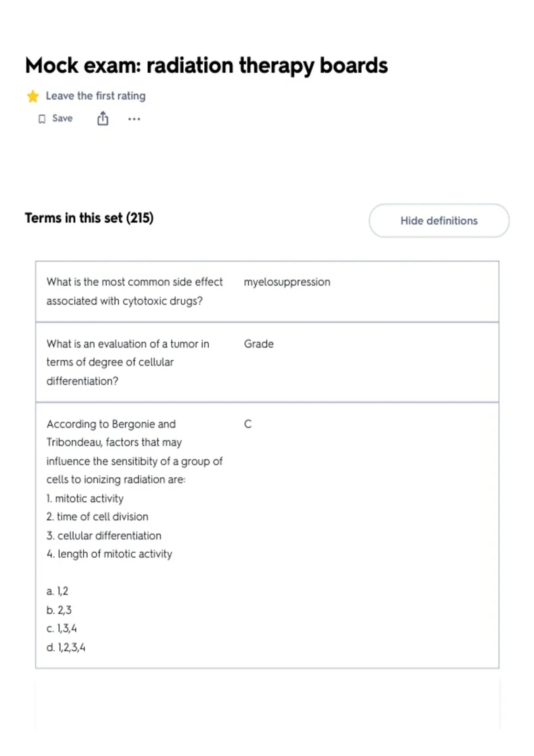Click the Terms in this set heading
534x756 pixels.
tap(89, 218)
